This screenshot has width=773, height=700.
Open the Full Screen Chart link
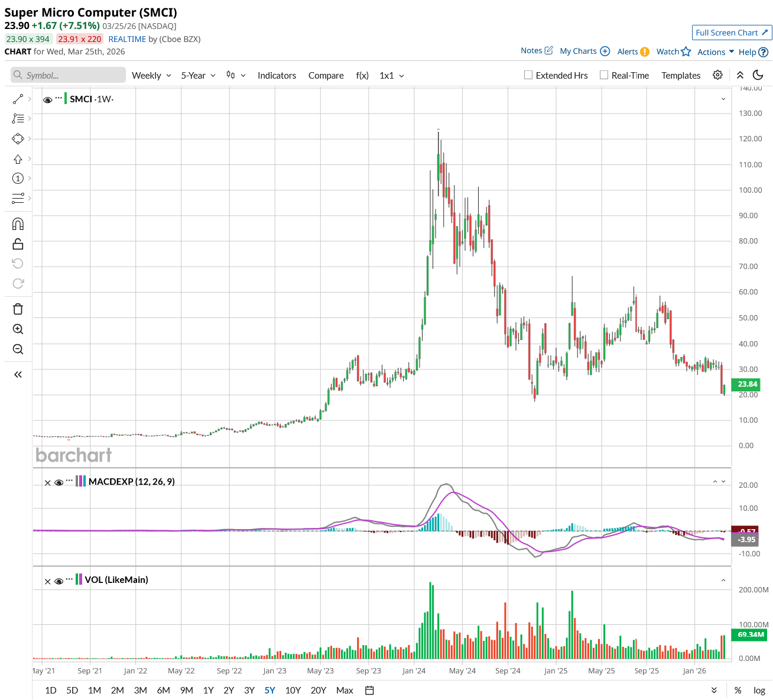click(x=732, y=33)
